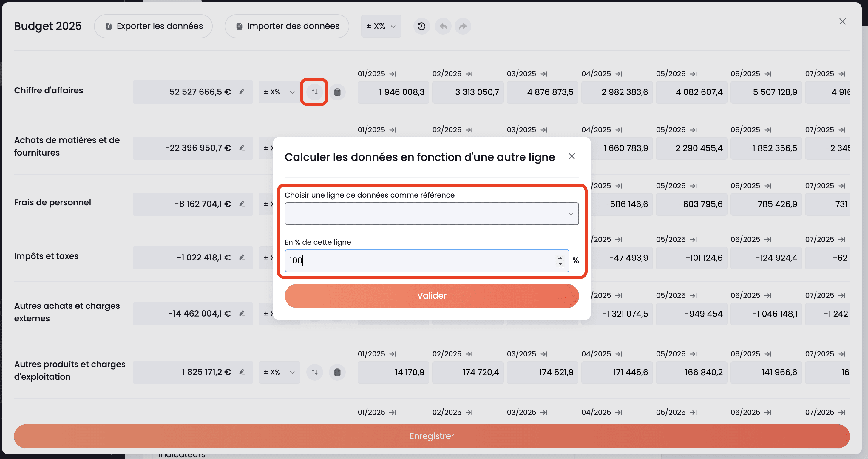Click the calculate-from-line arrows icon for Chiffre d'affaires
868x459 pixels.
pos(314,92)
